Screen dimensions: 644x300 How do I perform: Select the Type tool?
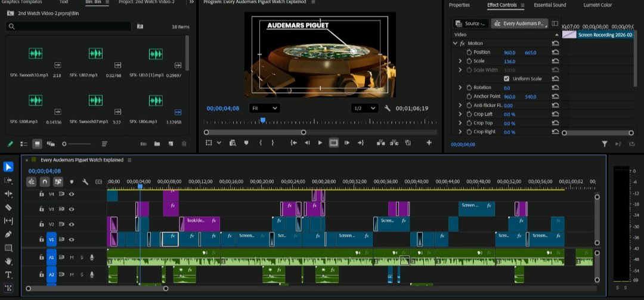(8, 274)
